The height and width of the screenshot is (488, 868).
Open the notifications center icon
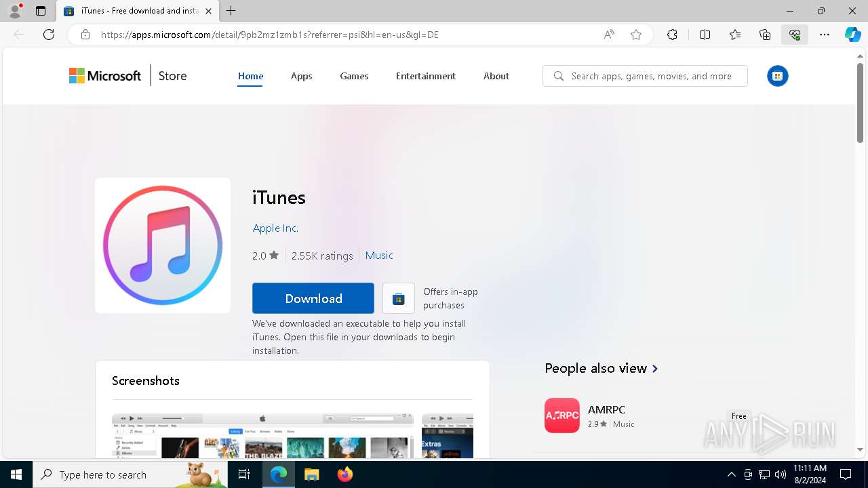point(846,474)
